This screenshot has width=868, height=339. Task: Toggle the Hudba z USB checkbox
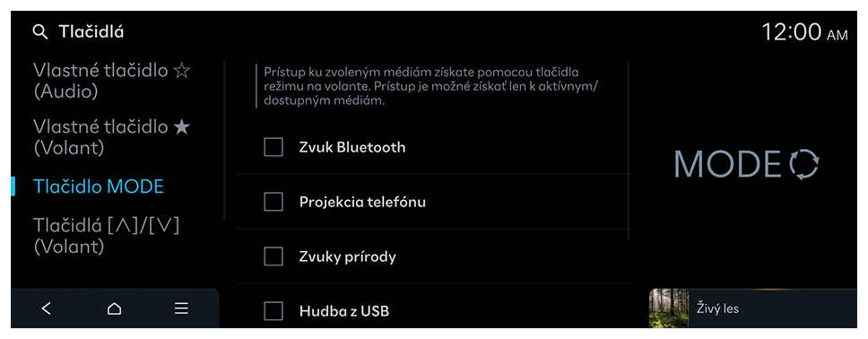(273, 311)
